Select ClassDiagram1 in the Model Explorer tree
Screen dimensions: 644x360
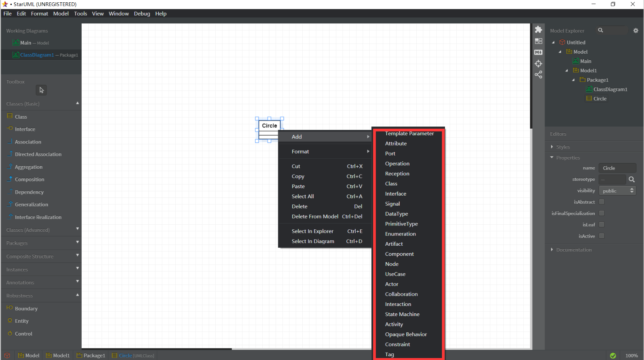[x=610, y=89]
